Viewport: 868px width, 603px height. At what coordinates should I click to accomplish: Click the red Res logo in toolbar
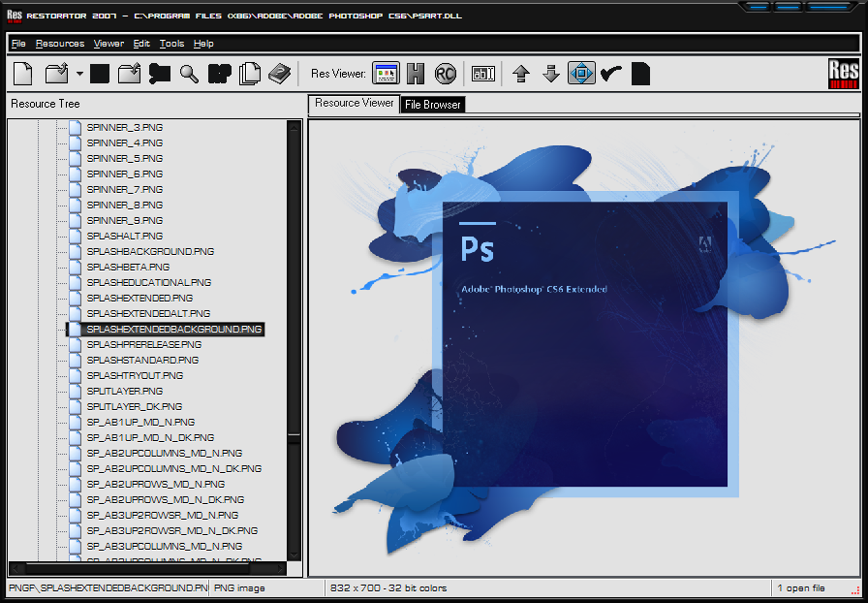843,74
